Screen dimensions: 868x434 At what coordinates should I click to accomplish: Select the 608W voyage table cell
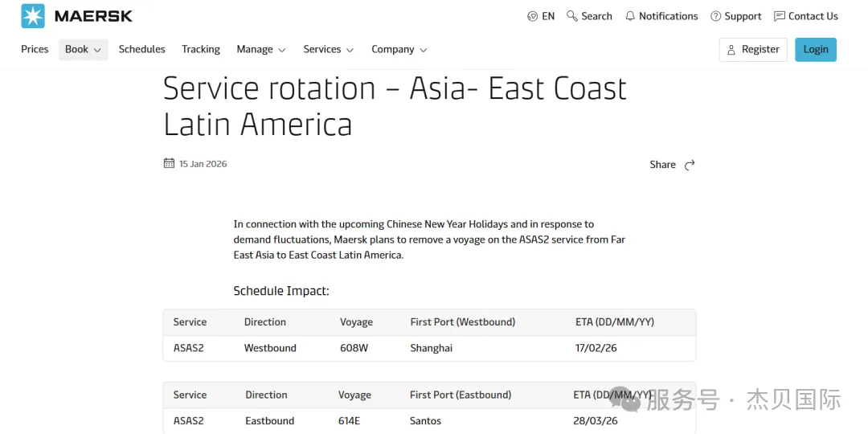353,348
